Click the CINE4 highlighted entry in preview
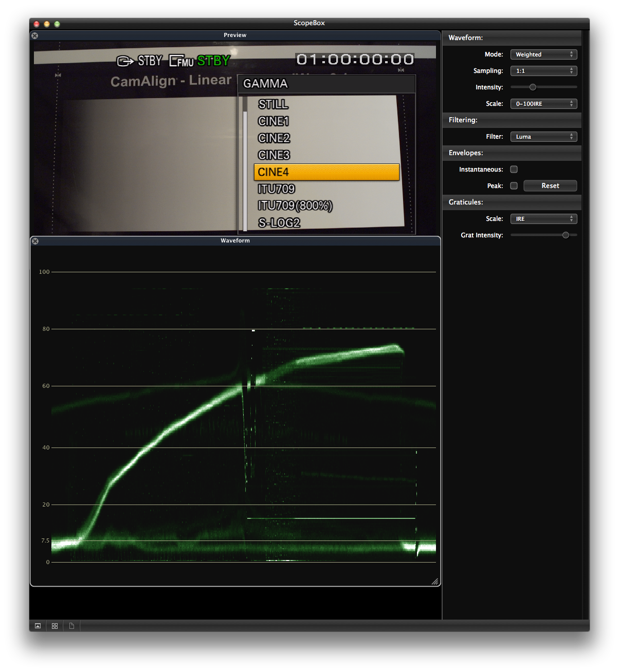 (326, 172)
